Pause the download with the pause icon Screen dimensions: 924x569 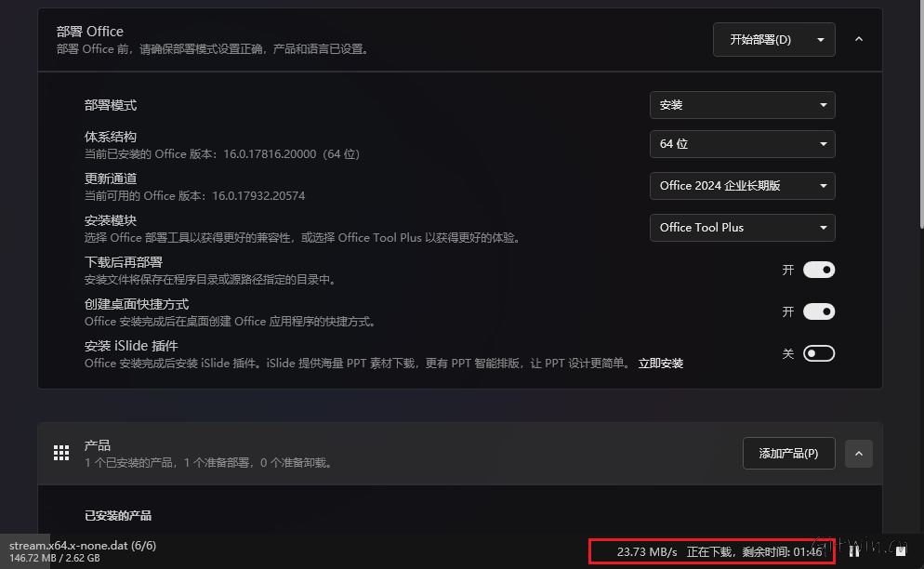854,551
